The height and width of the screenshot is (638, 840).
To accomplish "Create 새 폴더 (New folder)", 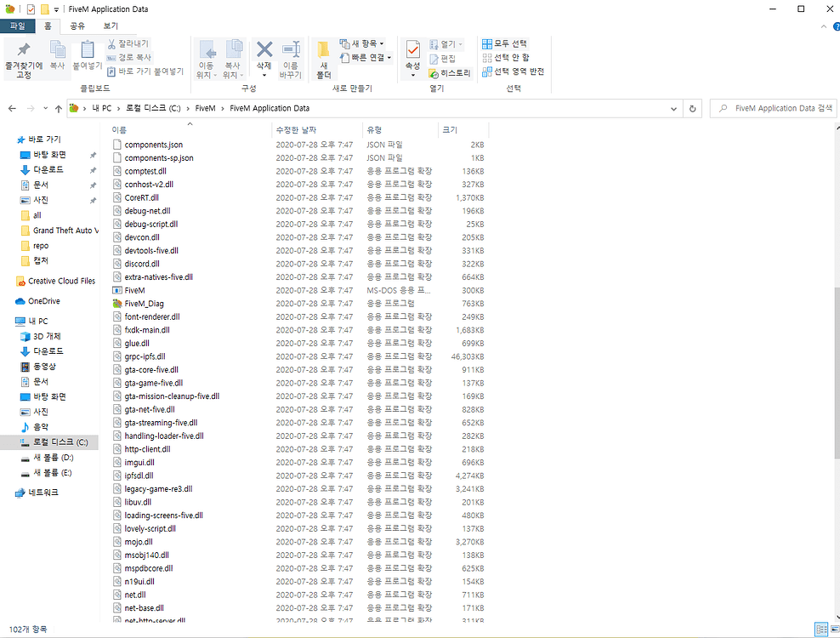I will [324, 60].
